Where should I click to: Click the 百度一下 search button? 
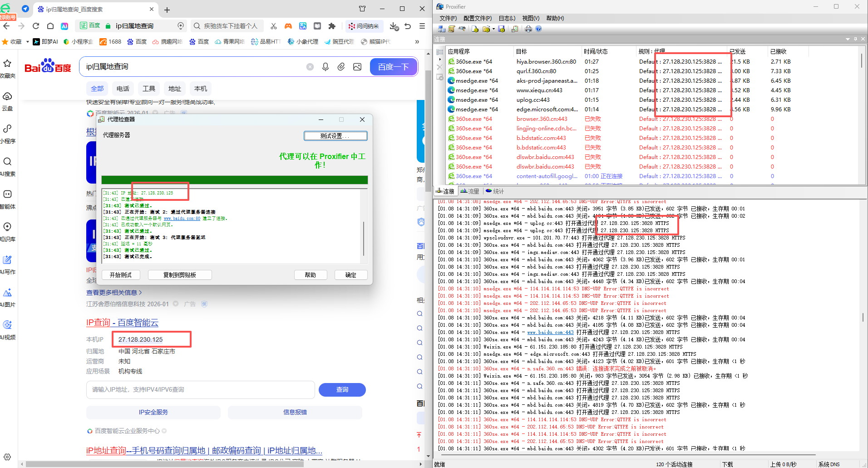[x=393, y=66]
